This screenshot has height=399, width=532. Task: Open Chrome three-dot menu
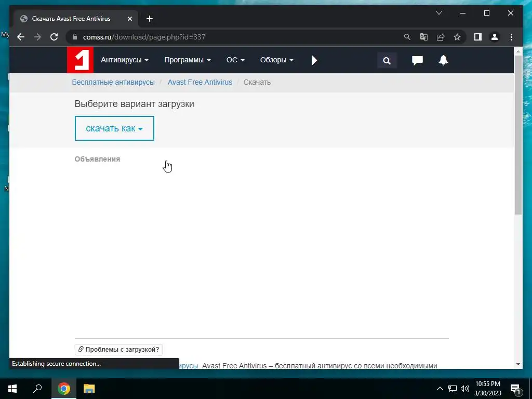511,37
